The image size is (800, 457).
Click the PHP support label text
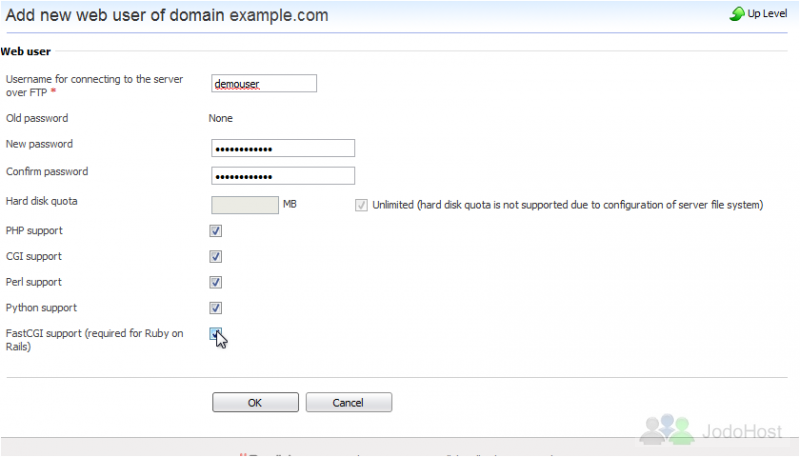pyautogui.click(x=34, y=231)
